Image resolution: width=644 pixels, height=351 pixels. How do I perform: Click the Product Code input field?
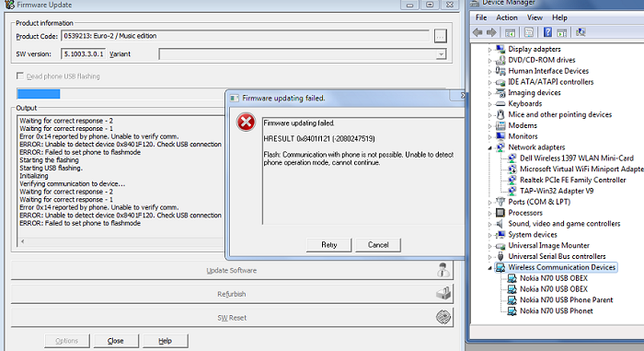click(246, 36)
